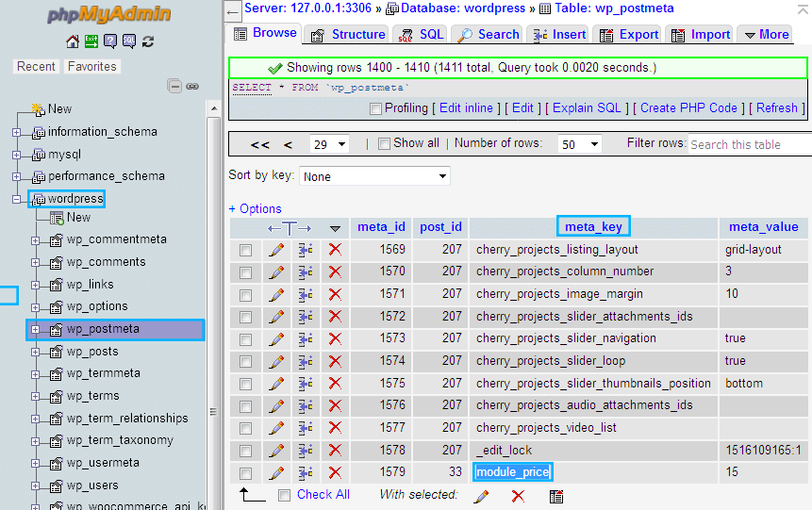Enable the Profiling checkbox
812x510 pixels.
(376, 108)
